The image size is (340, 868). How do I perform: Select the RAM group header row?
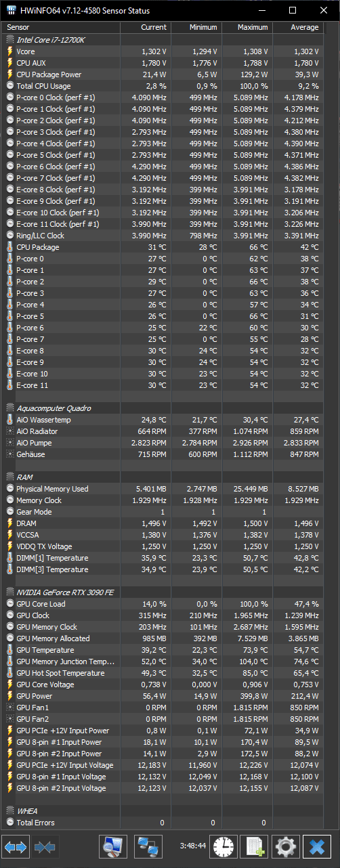click(x=163, y=477)
